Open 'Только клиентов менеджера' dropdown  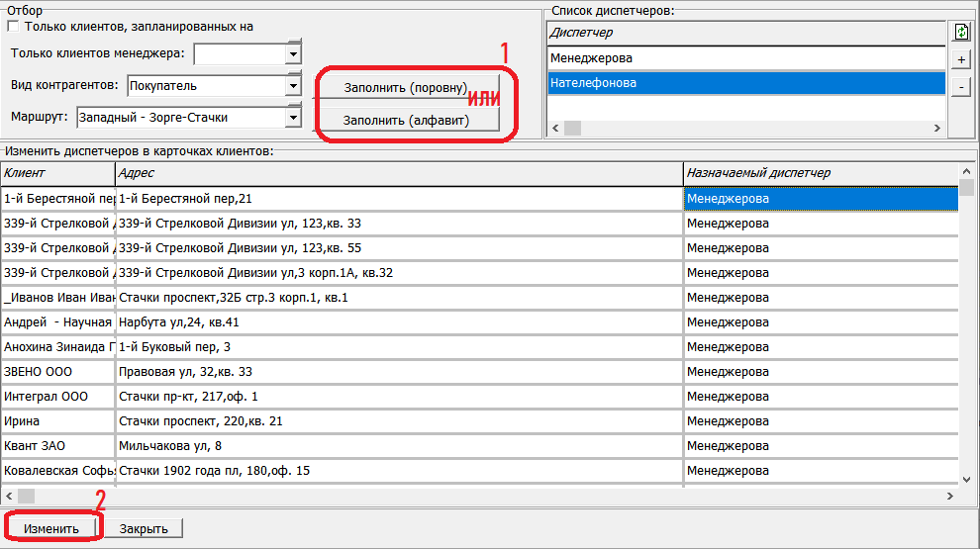pos(293,53)
